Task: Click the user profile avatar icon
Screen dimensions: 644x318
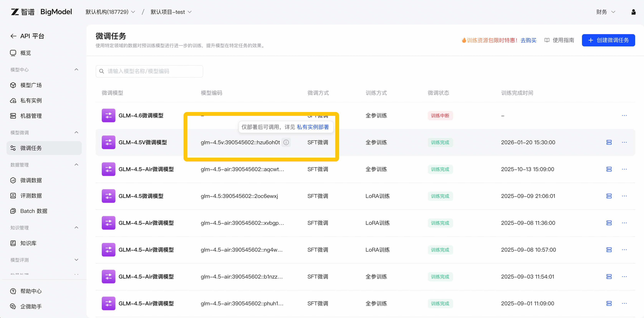Action: (x=633, y=12)
